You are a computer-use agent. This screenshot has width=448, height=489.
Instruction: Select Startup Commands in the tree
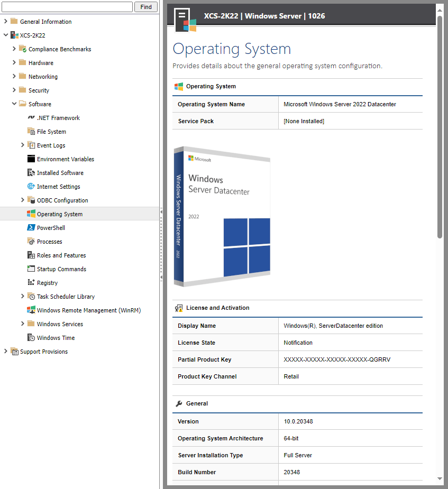point(61,269)
